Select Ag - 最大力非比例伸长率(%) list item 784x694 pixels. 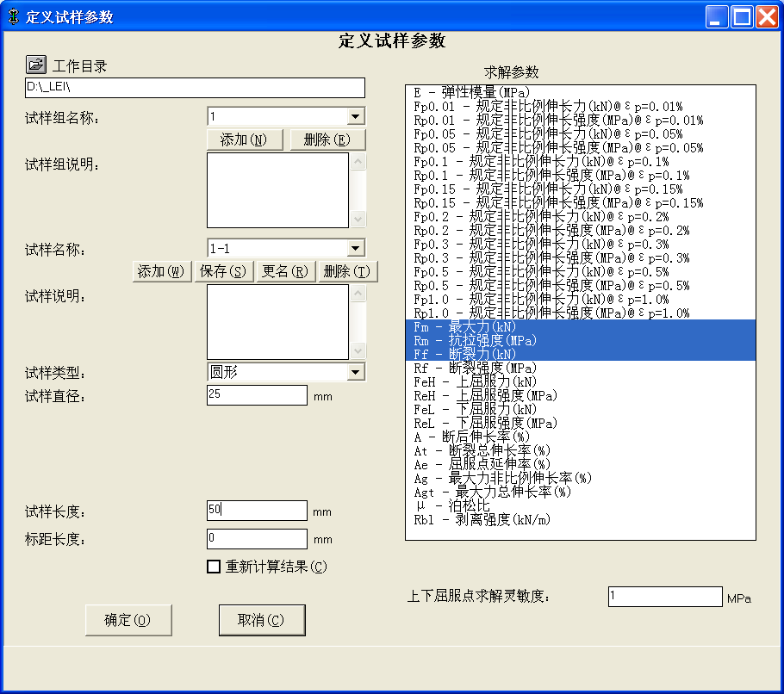pos(581,479)
